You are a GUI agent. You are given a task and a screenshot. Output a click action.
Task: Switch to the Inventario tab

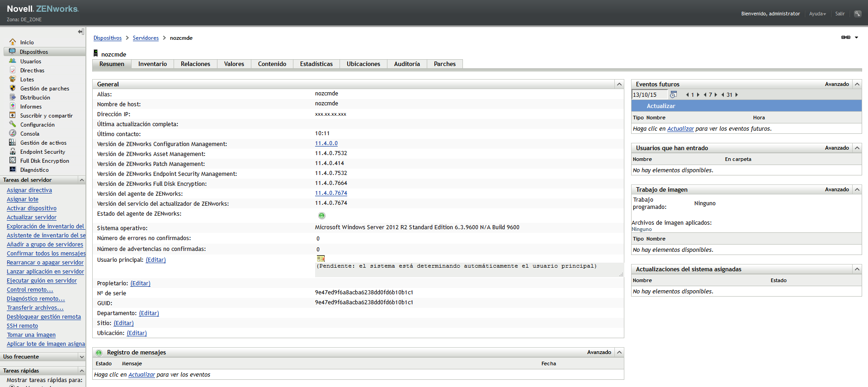pyautogui.click(x=152, y=64)
